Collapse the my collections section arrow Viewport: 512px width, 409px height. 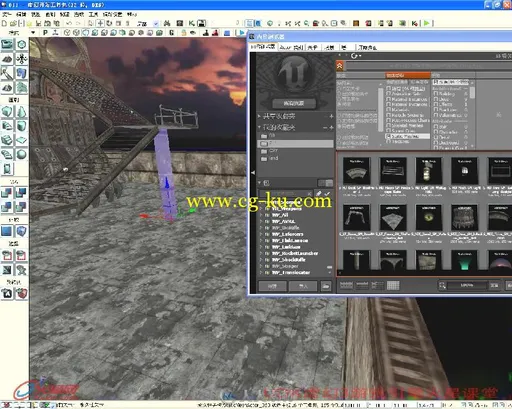click(x=259, y=127)
